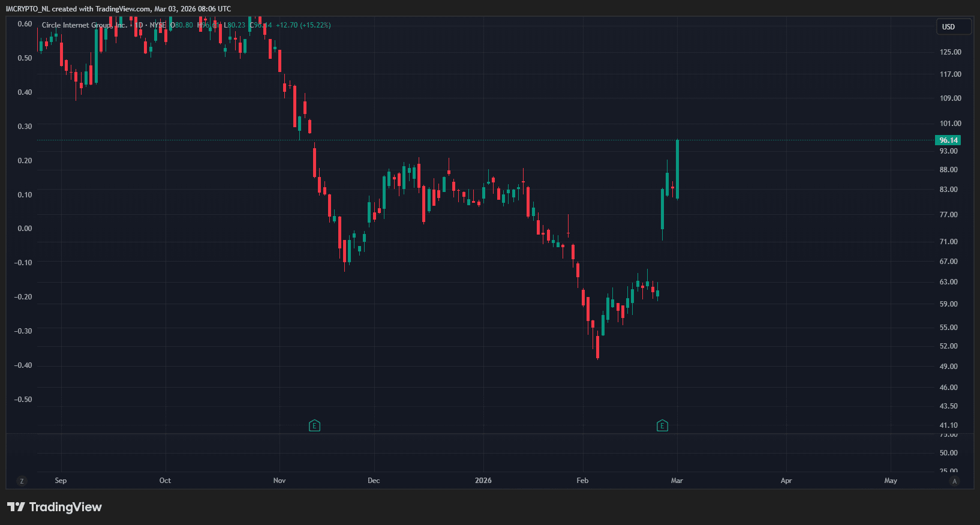
Task: Open the USD currency selector
Action: click(954, 27)
